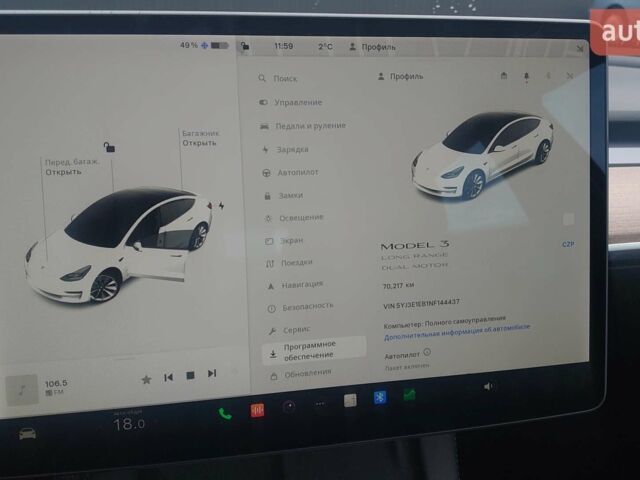Open the Обновления menu

pyautogui.click(x=301, y=374)
